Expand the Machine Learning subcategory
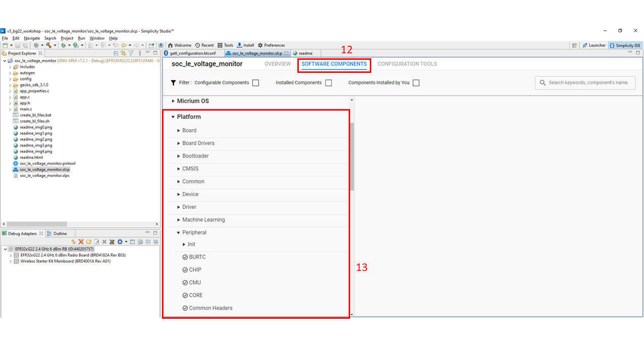 179,220
